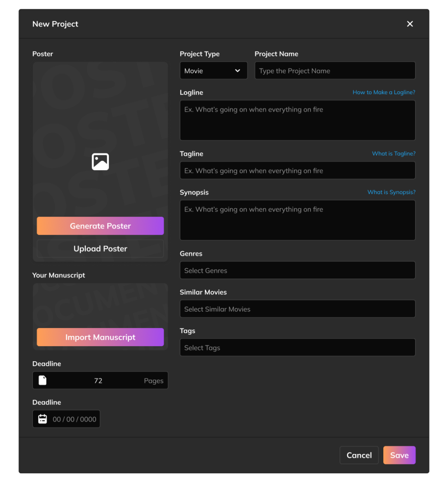Click into the Synopsis text area
448x502 pixels.
[297, 221]
